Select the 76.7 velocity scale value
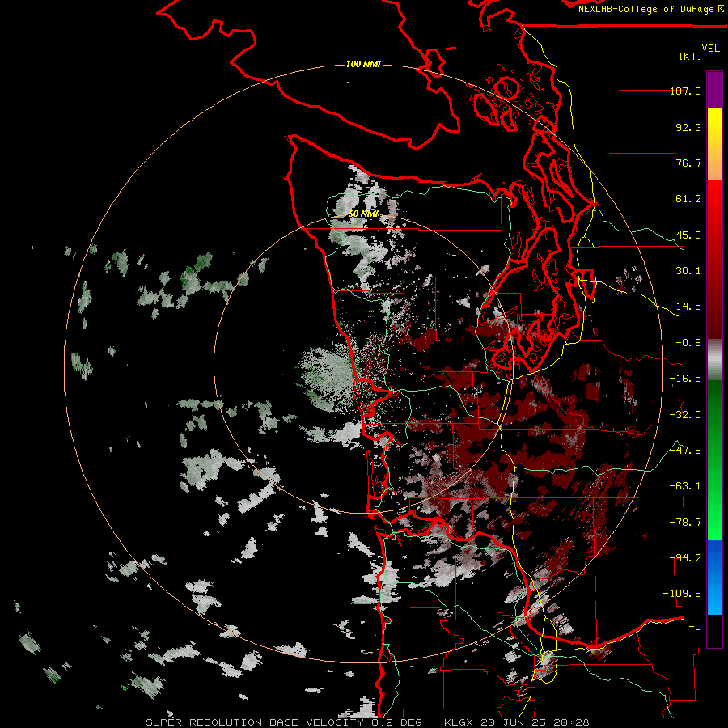The image size is (728, 728). pyautogui.click(x=688, y=163)
